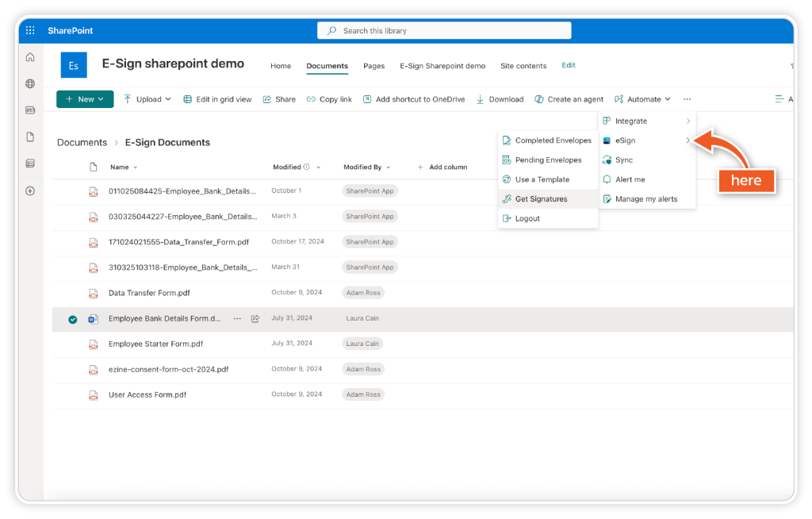This screenshot has height=519, width=812.
Task: Click the Home icon in left sidebar
Action: [30, 57]
